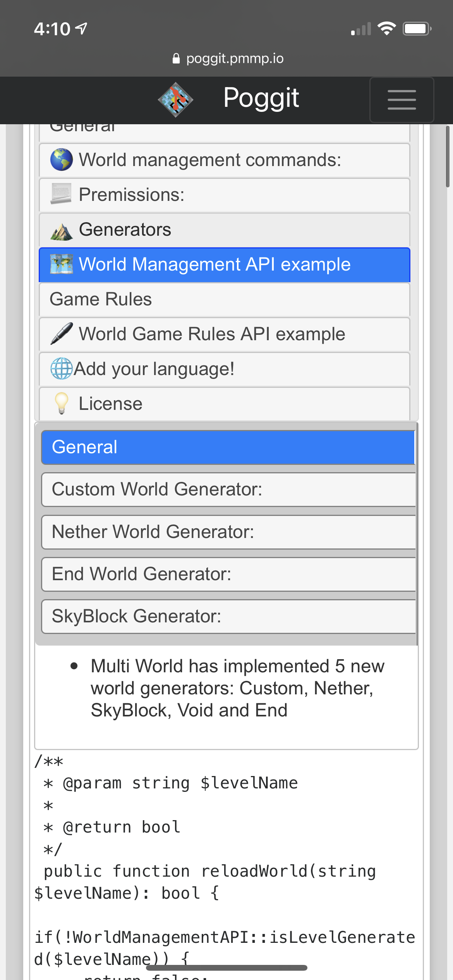The image size is (453, 980).
Task: Click the scroll icon beside Premissions
Action: click(61, 194)
